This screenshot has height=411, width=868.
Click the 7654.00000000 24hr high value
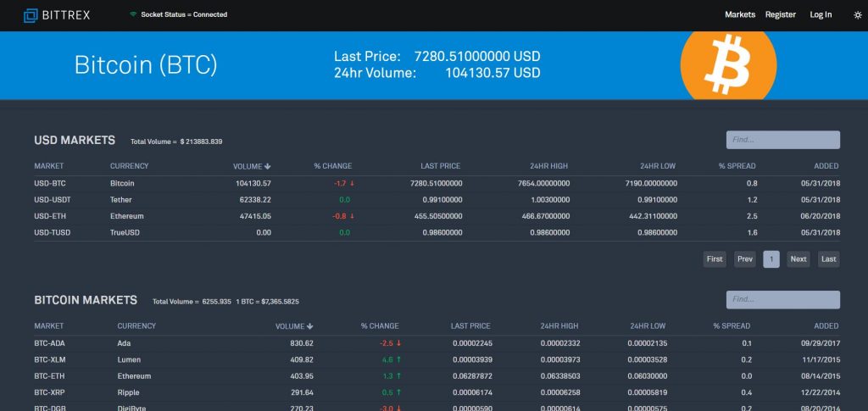(543, 183)
